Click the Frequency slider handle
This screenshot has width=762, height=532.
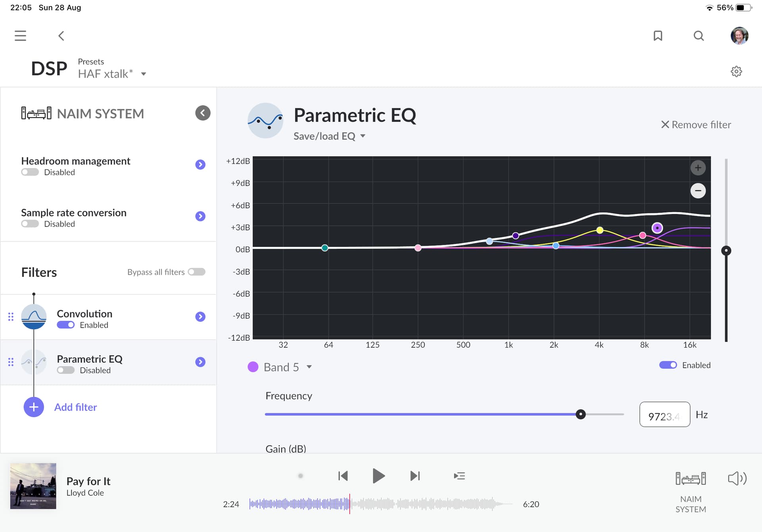(581, 414)
